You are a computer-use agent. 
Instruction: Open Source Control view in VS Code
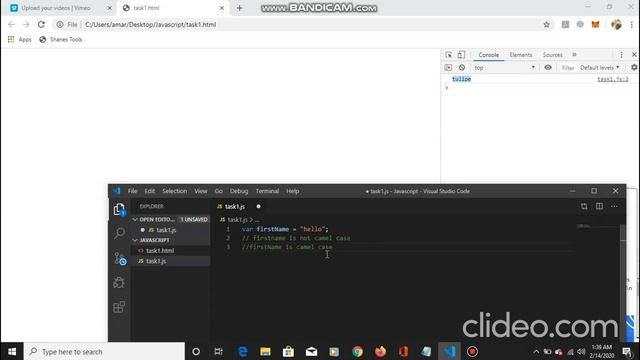pyautogui.click(x=120, y=258)
